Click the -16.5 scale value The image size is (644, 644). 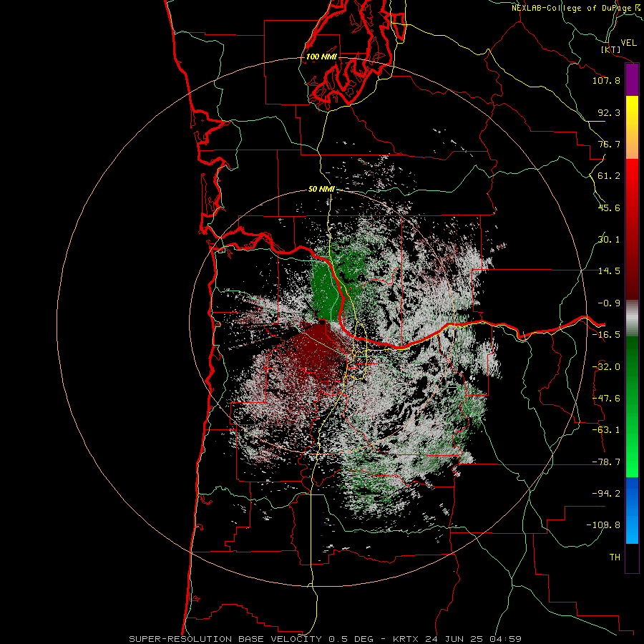(x=606, y=335)
